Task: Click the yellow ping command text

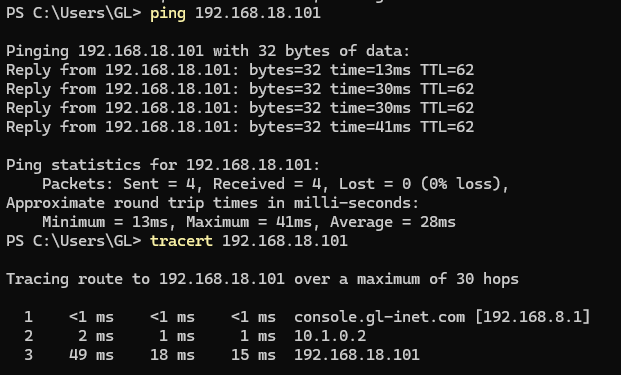Action: 168,14
